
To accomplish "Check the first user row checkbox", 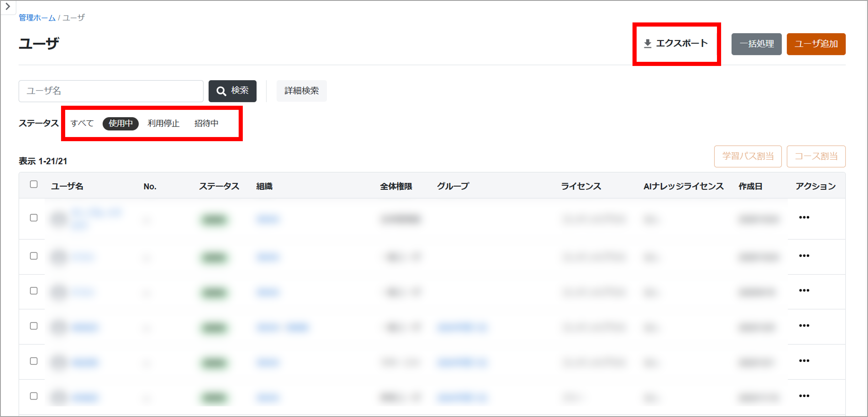I will (x=34, y=218).
